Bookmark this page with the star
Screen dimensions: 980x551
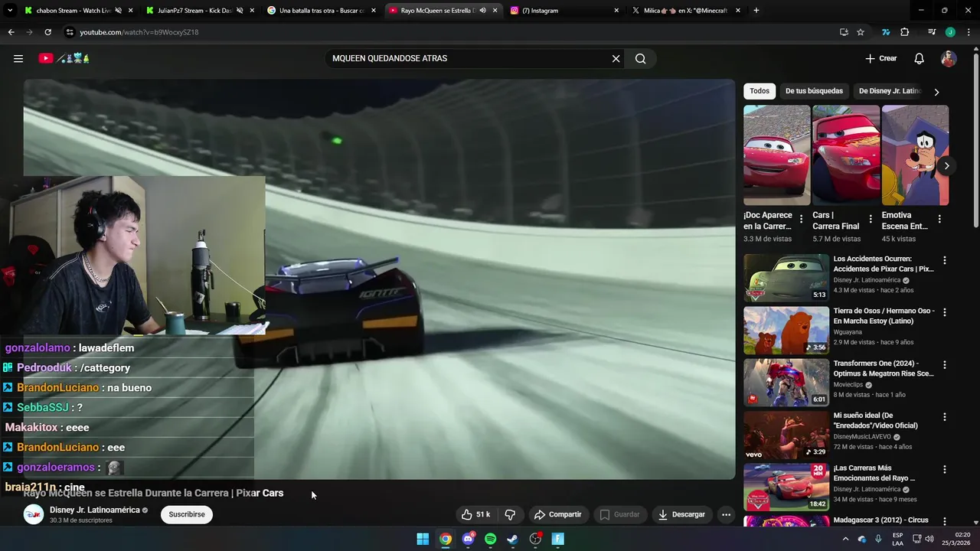click(x=861, y=32)
